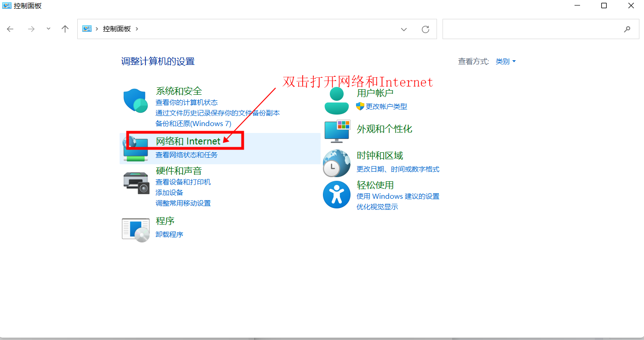644x340 pixels.
Task: Click the Hardware and Sound printer icon
Action: pos(136,183)
